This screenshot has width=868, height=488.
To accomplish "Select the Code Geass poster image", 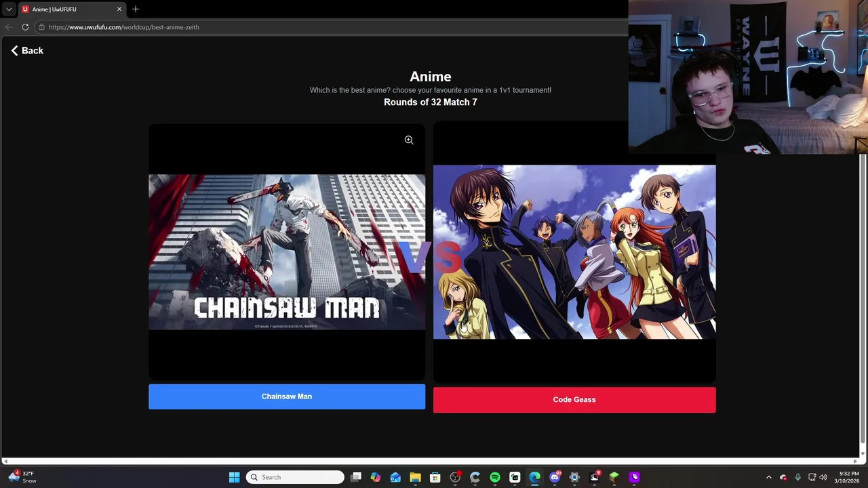I will (574, 252).
